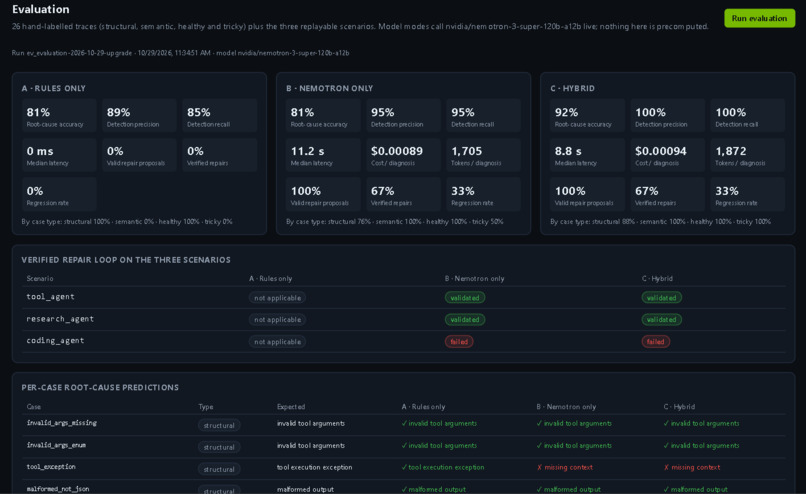
Task: Select the tool_exception case row
Action: (x=404, y=468)
